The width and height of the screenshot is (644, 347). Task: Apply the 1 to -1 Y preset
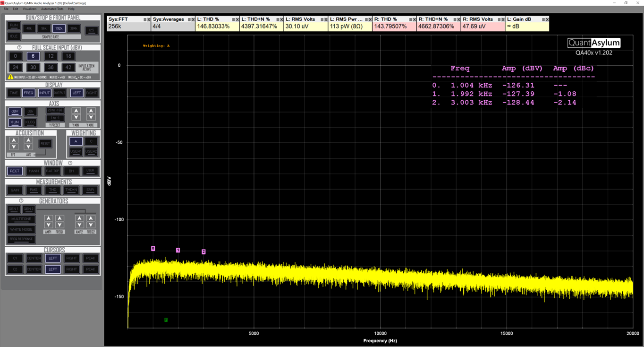pyautogui.click(x=55, y=118)
